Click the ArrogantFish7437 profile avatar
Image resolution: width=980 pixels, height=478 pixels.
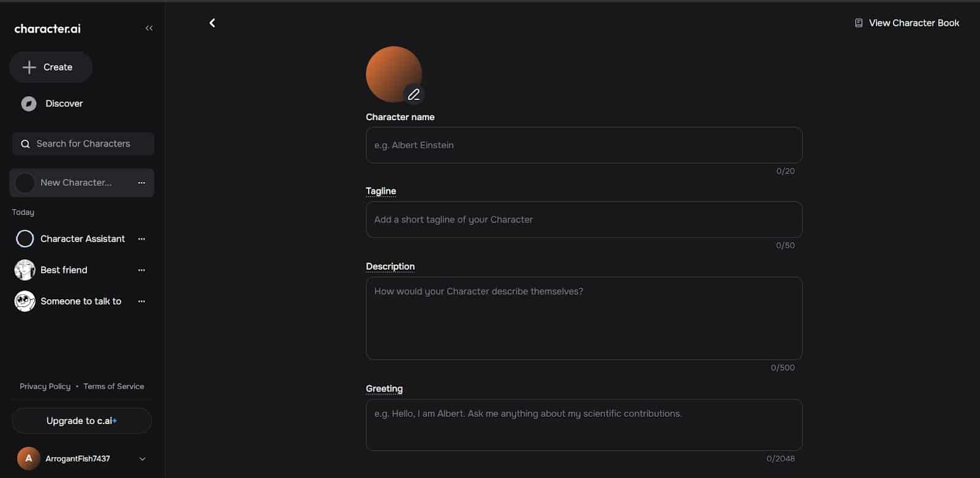(x=28, y=458)
